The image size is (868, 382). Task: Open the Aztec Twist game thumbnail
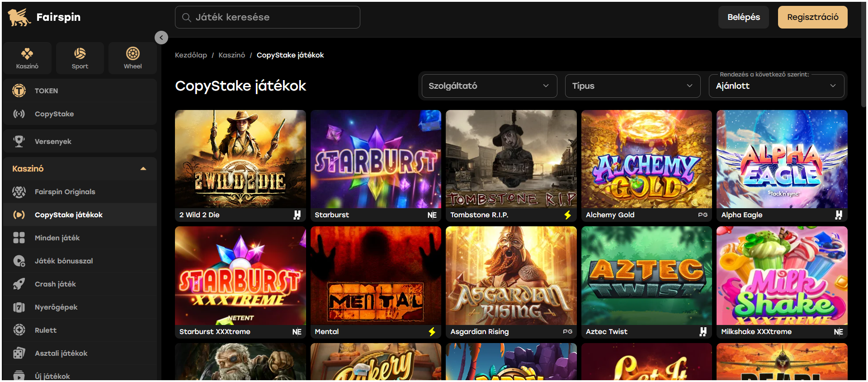[x=646, y=276]
